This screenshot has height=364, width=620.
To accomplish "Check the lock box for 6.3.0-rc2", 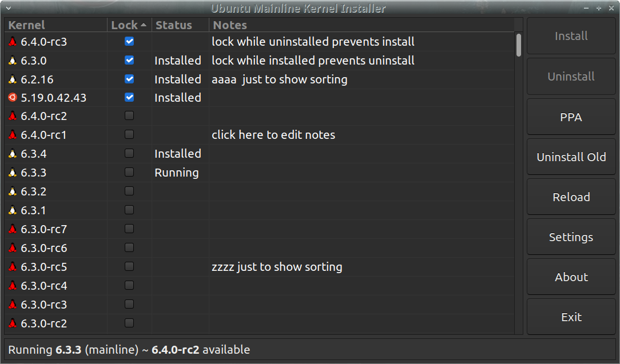I will point(129,323).
